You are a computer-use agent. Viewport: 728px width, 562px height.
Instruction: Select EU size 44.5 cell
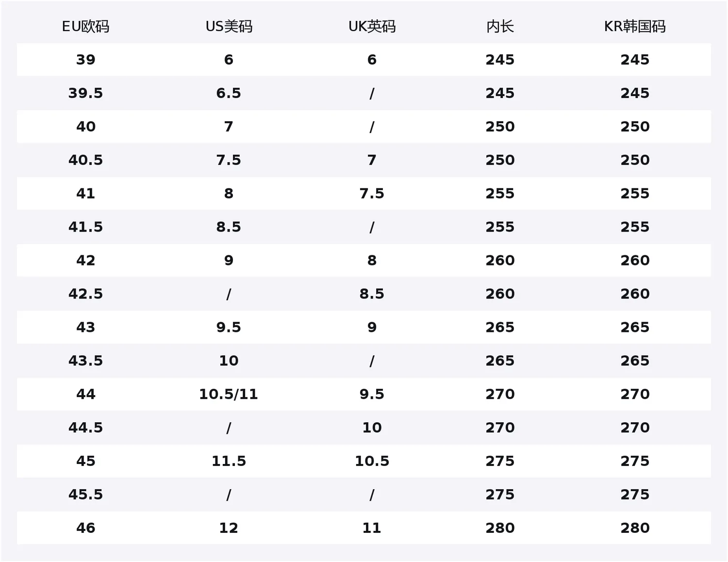[x=85, y=428]
